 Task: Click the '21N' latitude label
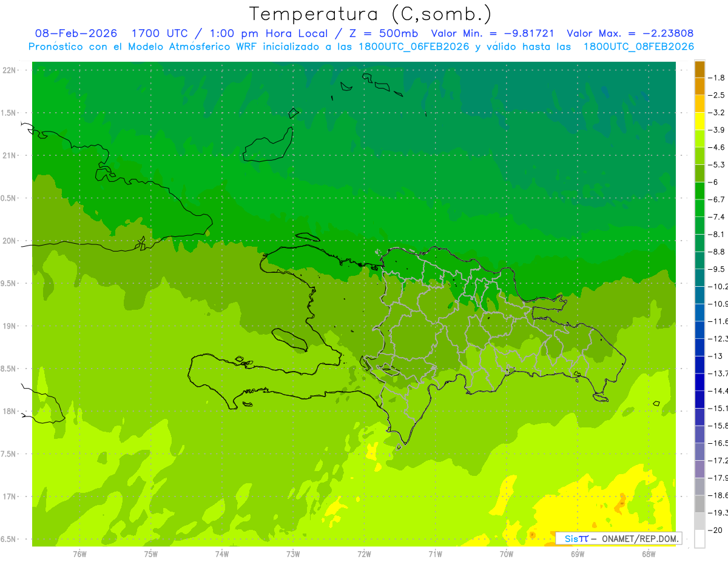point(10,156)
